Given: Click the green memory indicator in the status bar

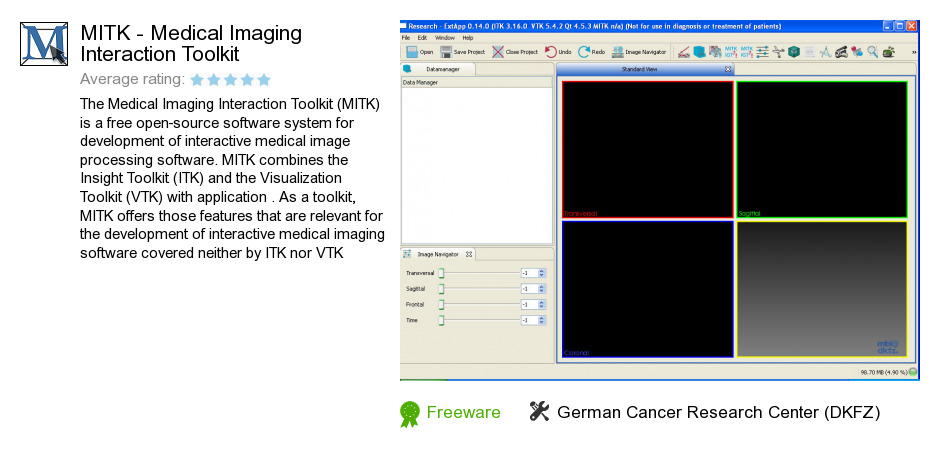Looking at the screenshot, I should point(912,372).
